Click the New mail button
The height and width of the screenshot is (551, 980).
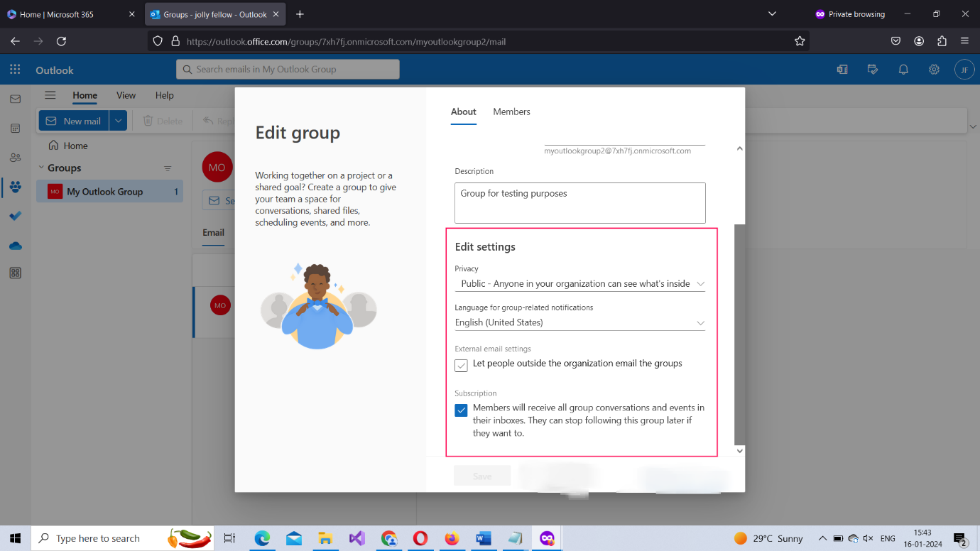(74, 121)
